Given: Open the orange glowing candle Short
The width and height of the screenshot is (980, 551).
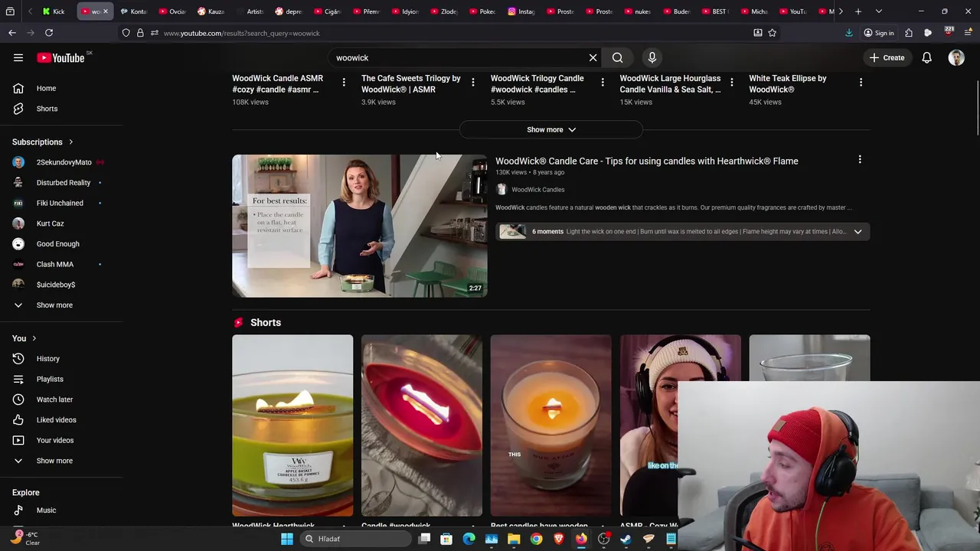Looking at the screenshot, I should (x=551, y=425).
